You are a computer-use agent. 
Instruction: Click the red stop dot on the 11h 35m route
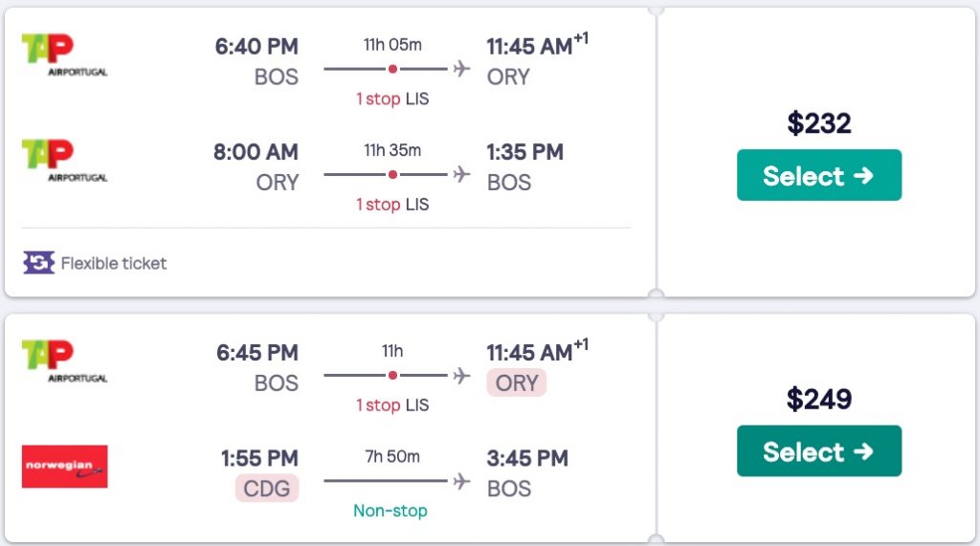click(392, 174)
